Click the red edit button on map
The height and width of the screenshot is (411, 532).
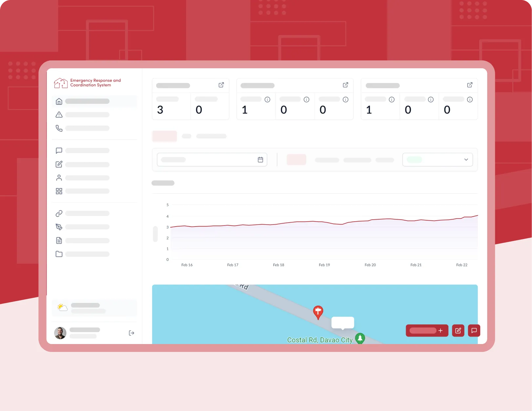click(x=458, y=331)
